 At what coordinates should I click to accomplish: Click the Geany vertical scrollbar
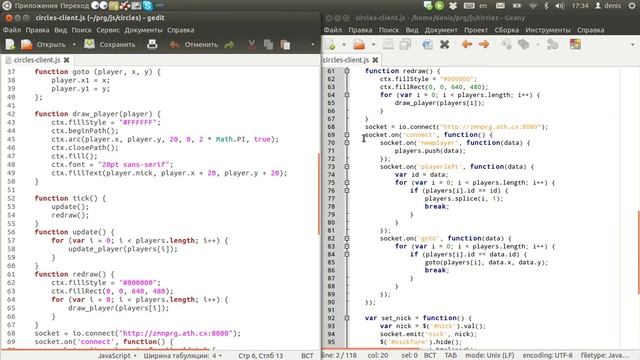pos(638,252)
